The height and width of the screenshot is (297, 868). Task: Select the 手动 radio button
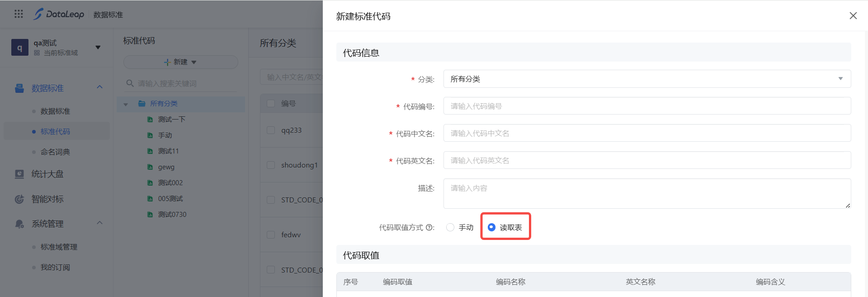tap(450, 227)
